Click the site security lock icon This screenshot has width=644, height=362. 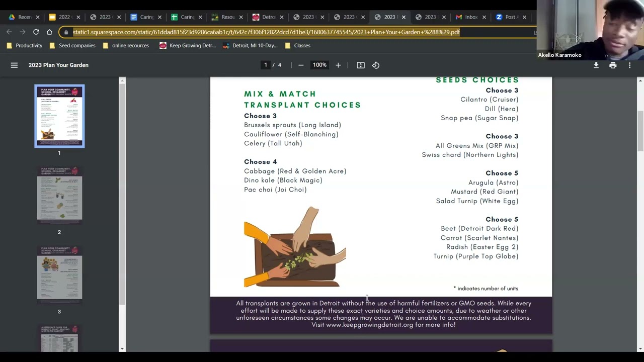[x=66, y=32]
